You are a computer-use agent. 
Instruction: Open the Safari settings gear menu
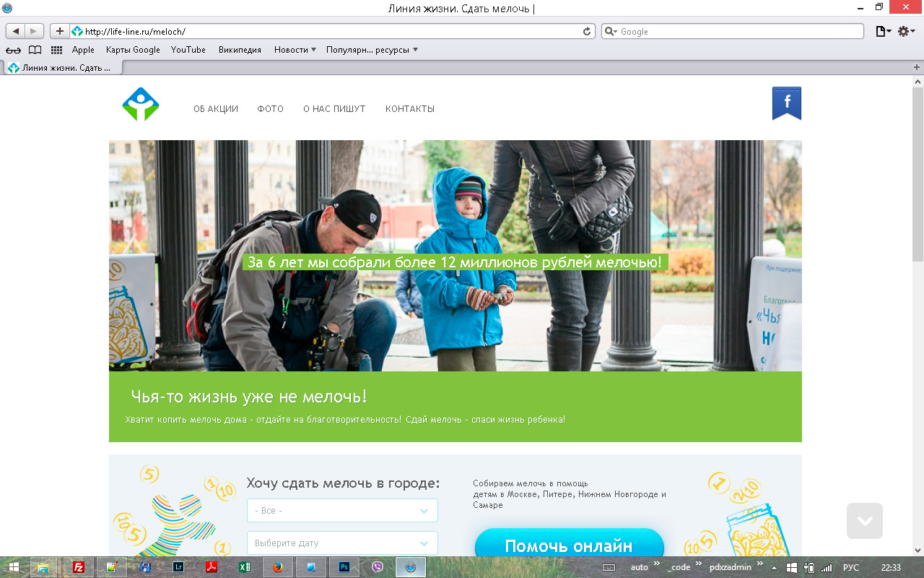907,31
